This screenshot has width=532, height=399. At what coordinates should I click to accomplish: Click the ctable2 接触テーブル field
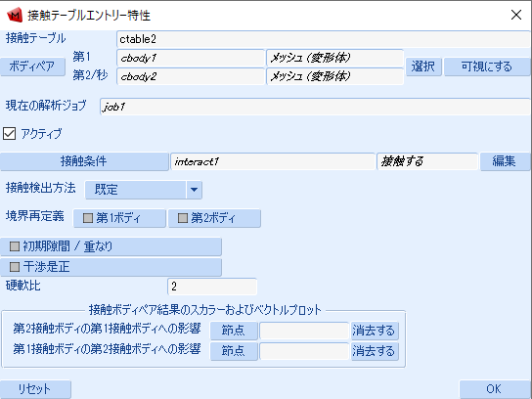click(323, 39)
